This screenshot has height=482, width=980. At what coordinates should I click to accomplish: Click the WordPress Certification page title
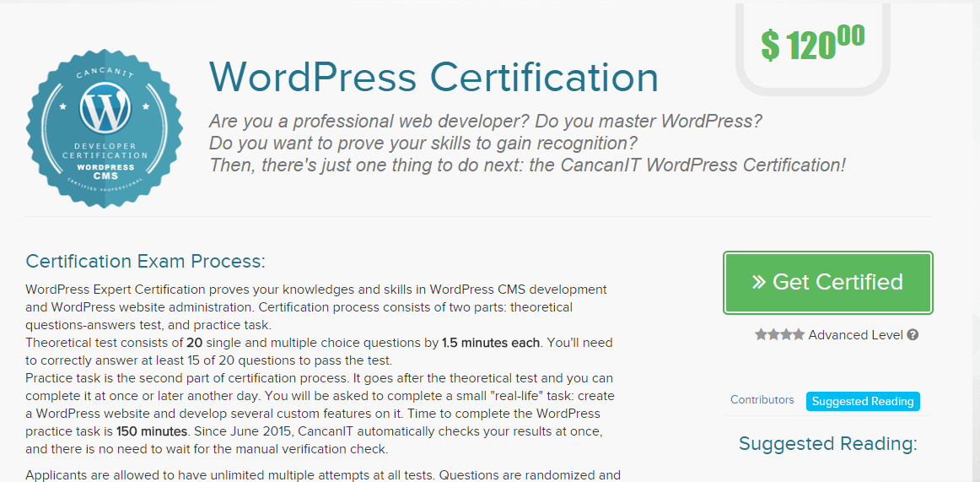433,78
